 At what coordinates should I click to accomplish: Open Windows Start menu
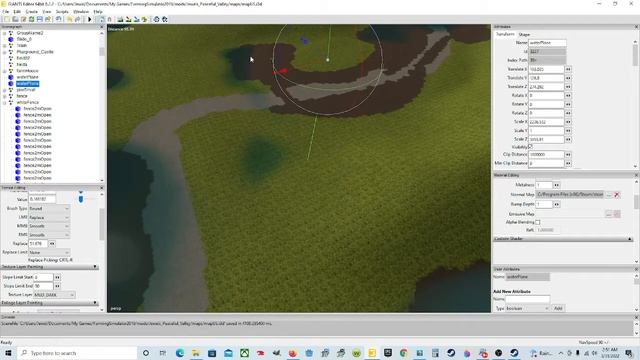[x=8, y=353]
